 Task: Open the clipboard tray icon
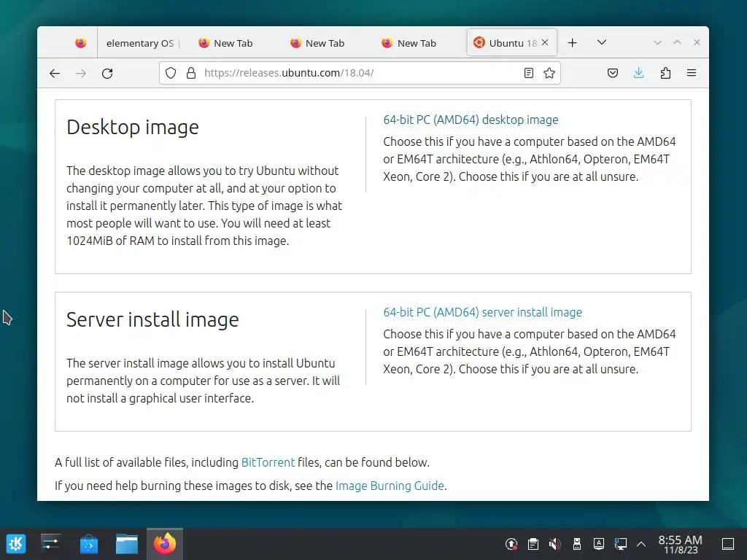click(x=533, y=544)
